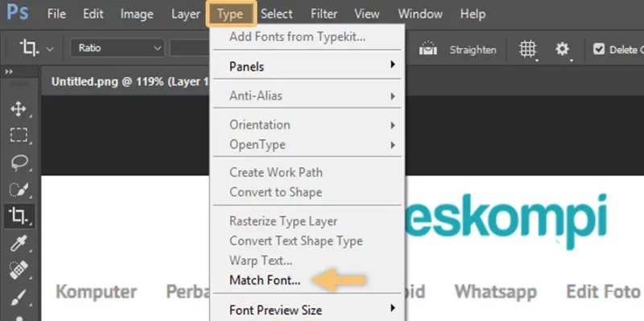Select the Brush tool
644x321 pixels.
(x=19, y=298)
